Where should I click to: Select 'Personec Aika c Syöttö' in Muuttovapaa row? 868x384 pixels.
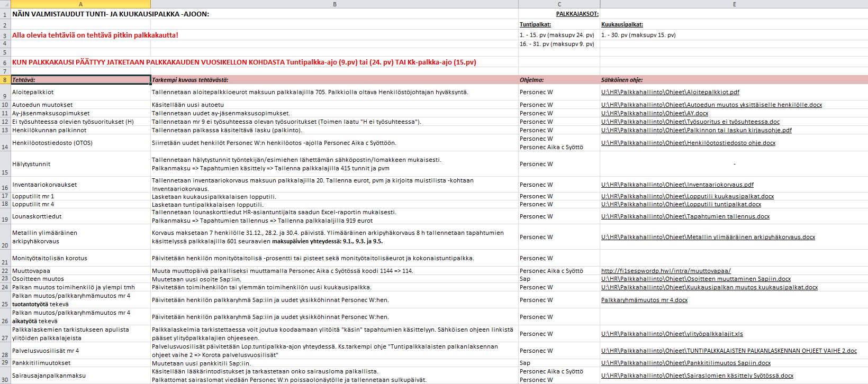(x=559, y=271)
